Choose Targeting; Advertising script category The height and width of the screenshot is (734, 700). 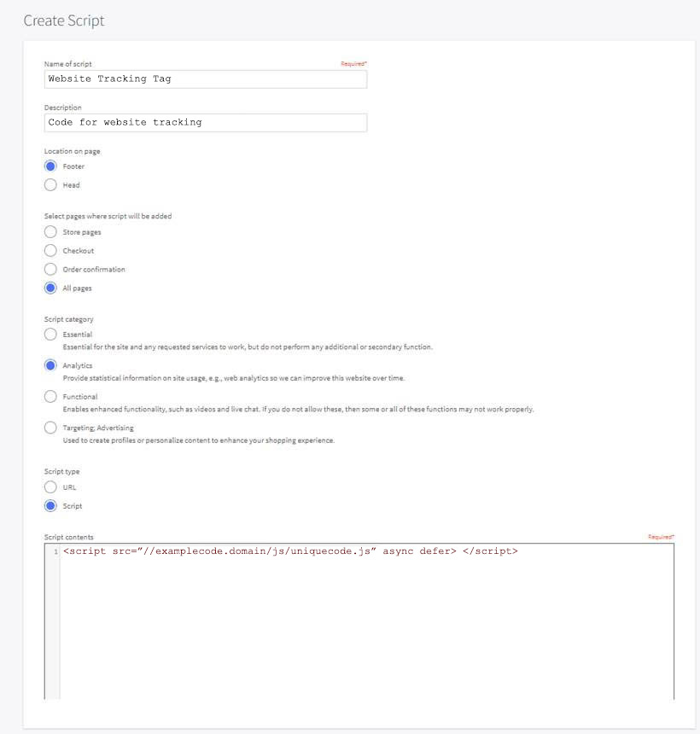coord(50,428)
